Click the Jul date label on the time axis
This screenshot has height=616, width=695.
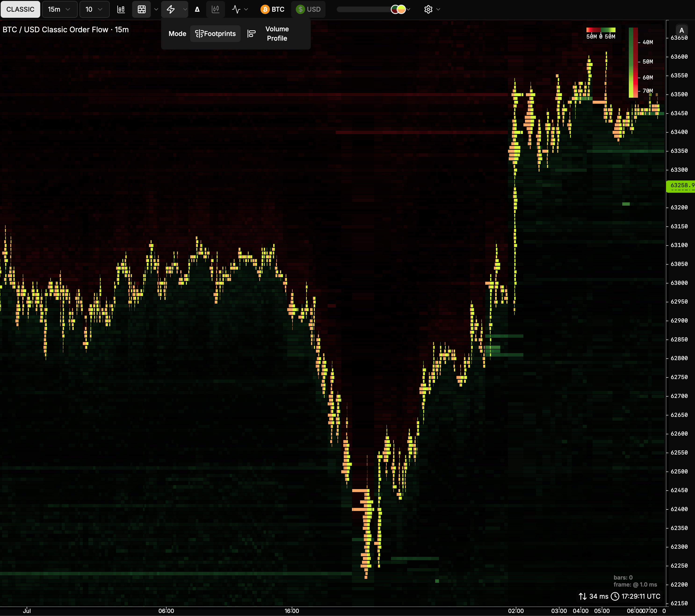pyautogui.click(x=27, y=611)
